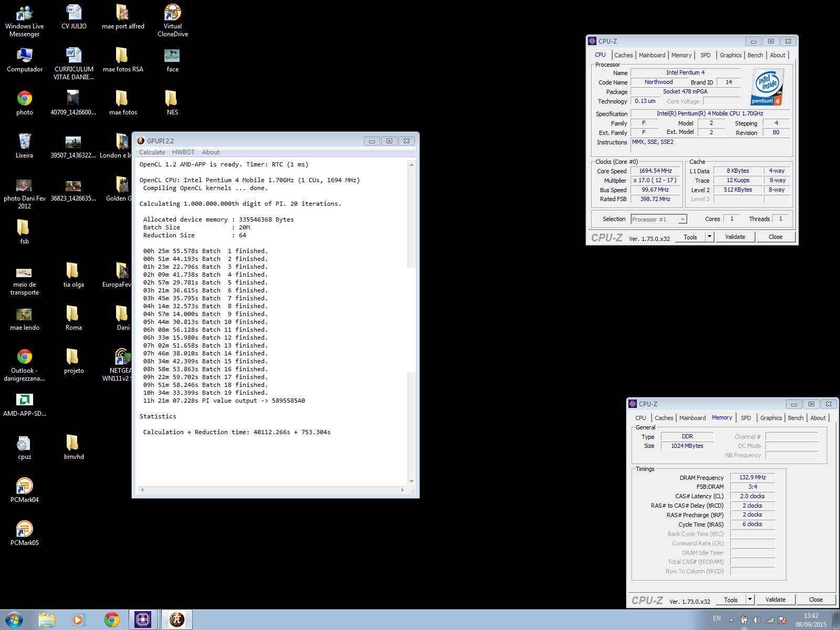The height and width of the screenshot is (630, 840).
Task: Open the Computador desktop icon
Action: click(24, 60)
